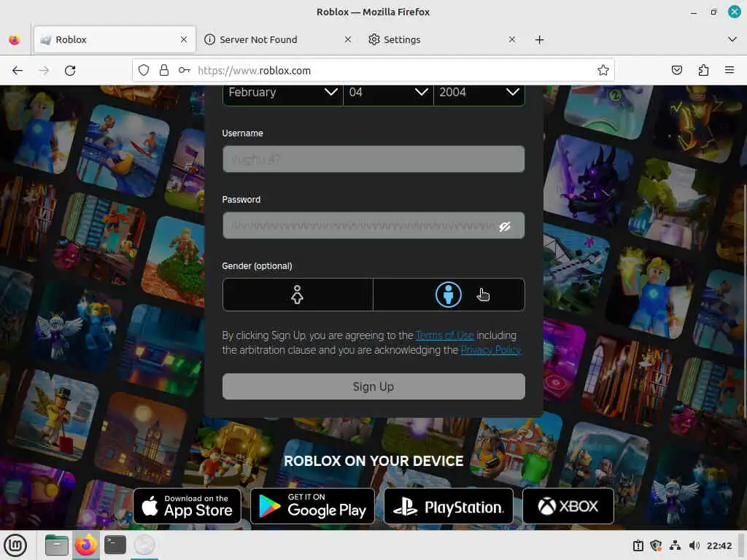747x560 pixels.
Task: Open the birth month dropdown showing February
Action: (283, 93)
